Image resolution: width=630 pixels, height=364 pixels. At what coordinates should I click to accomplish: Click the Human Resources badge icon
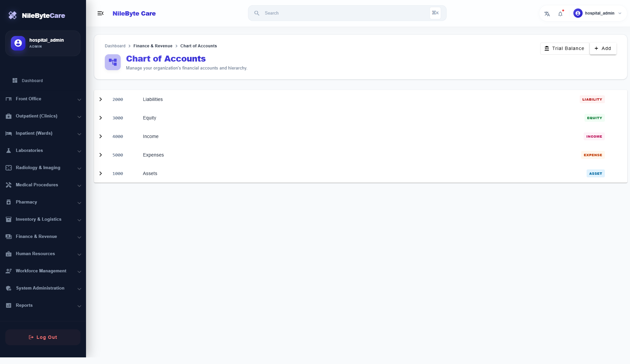click(x=9, y=254)
